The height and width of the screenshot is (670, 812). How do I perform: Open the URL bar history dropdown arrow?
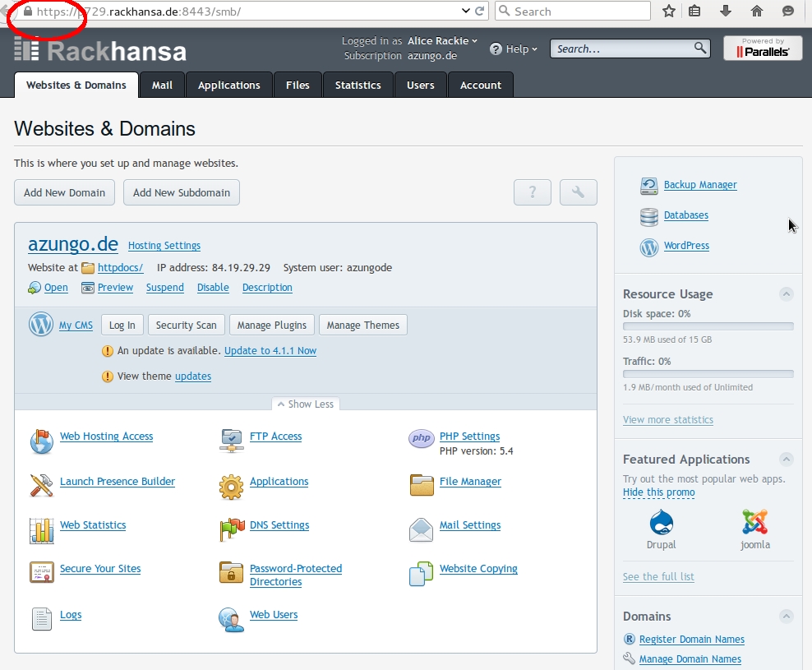pyautogui.click(x=465, y=11)
